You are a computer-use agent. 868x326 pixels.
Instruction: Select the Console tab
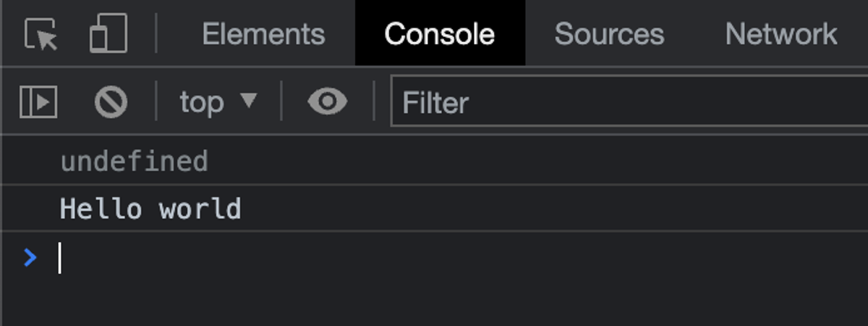[x=440, y=34]
